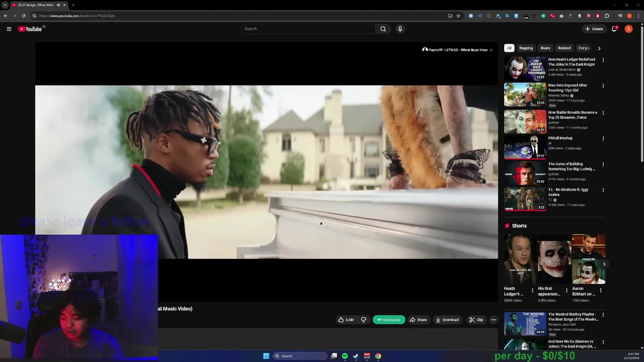644x362 pixels.
Task: Open options for Stable Ronaldo video
Action: coord(603,113)
